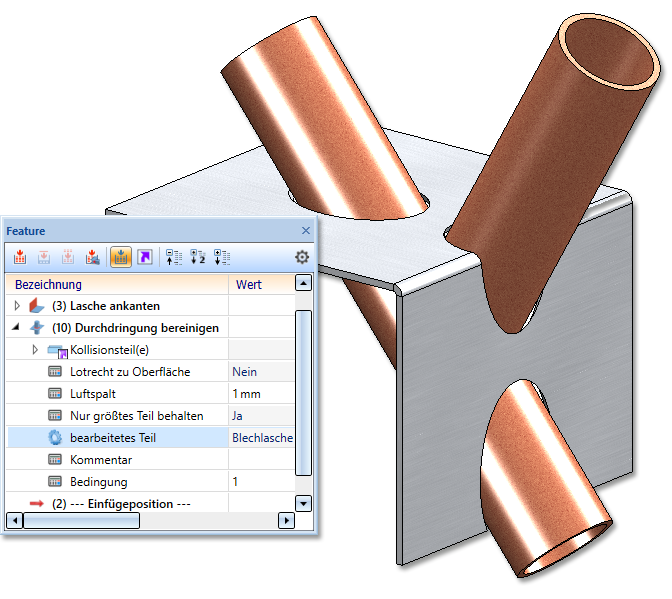Screen dimensions: 672x599
Task: Click the 1 mm value
Action: click(246, 394)
